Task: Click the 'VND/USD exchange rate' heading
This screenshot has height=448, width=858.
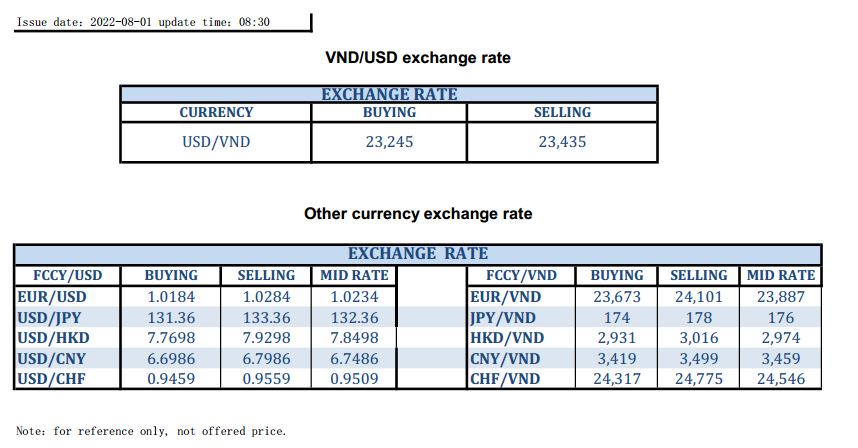Action: (x=418, y=58)
